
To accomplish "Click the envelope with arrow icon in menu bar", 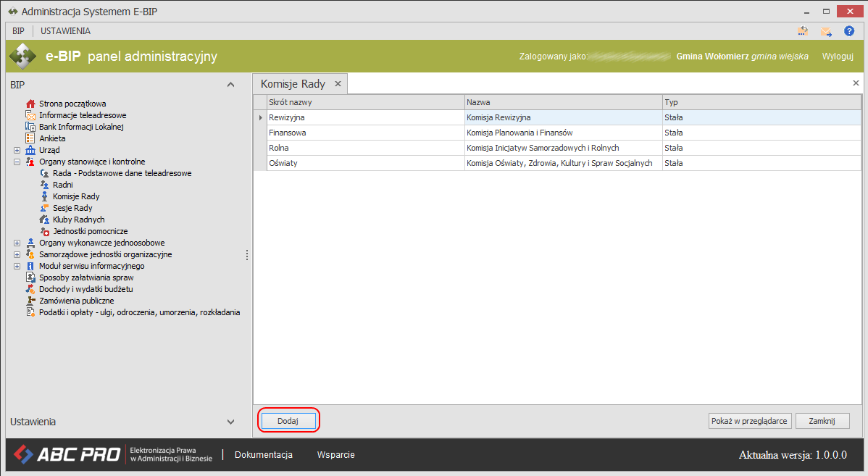I will pyautogui.click(x=826, y=31).
